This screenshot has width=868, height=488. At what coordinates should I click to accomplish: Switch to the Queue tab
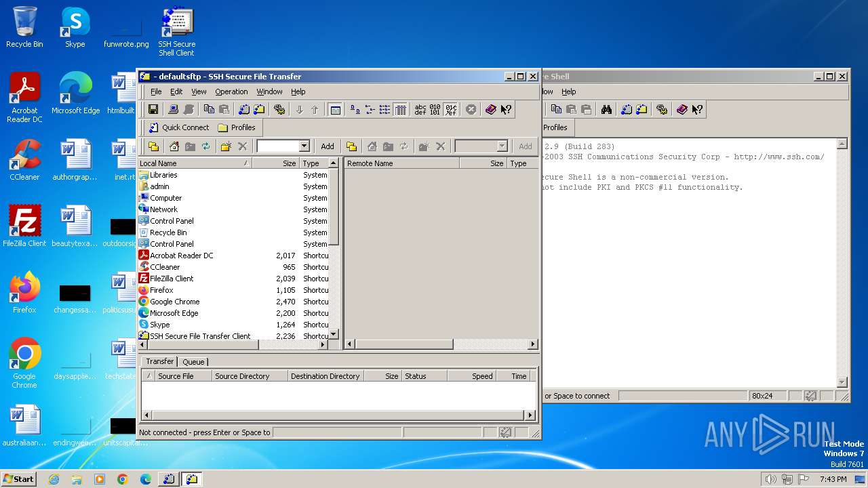pyautogui.click(x=194, y=362)
